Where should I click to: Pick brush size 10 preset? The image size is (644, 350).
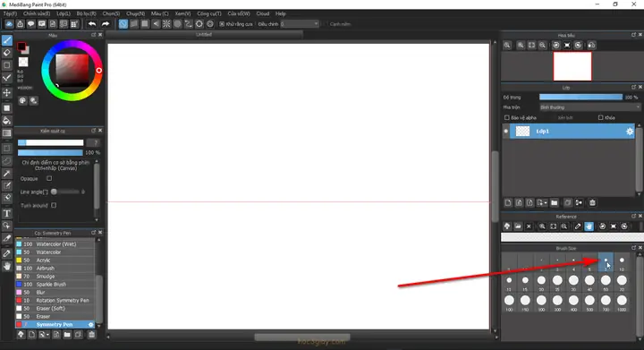622,263
